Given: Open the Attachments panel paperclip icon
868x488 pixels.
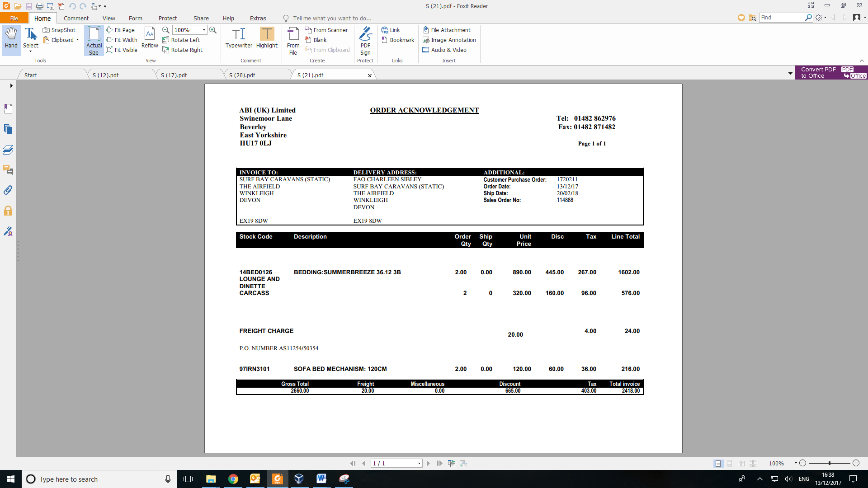Looking at the screenshot, I should click(8, 190).
